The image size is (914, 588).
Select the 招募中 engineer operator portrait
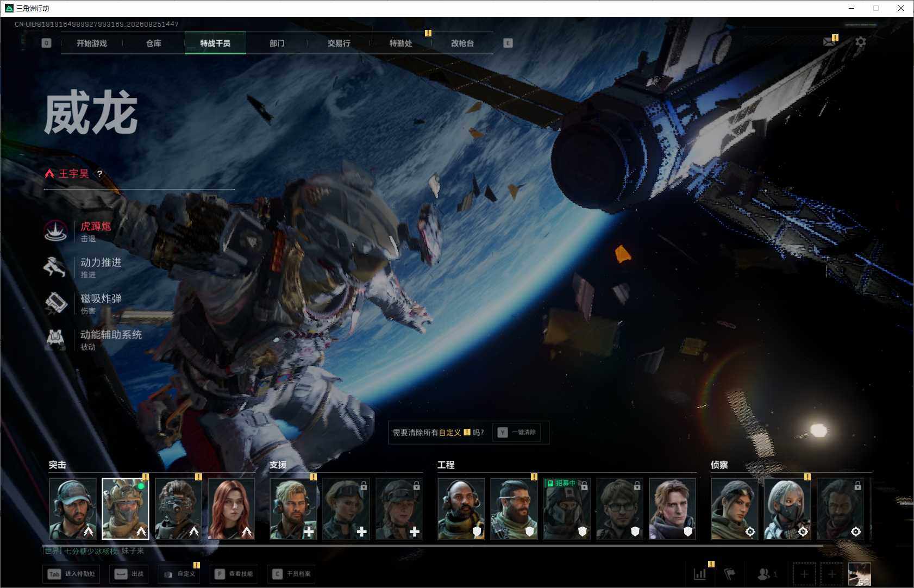tap(567, 509)
